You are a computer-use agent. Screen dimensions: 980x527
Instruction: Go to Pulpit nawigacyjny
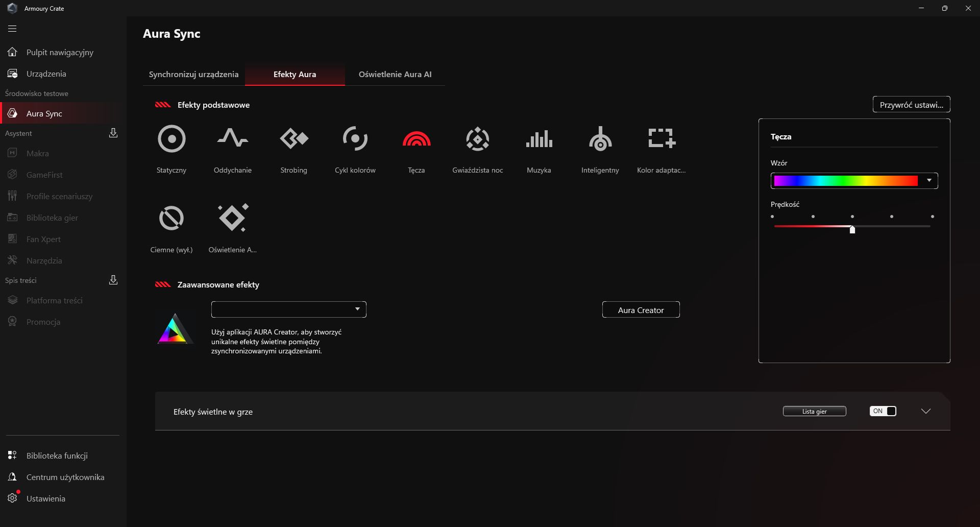click(63, 52)
